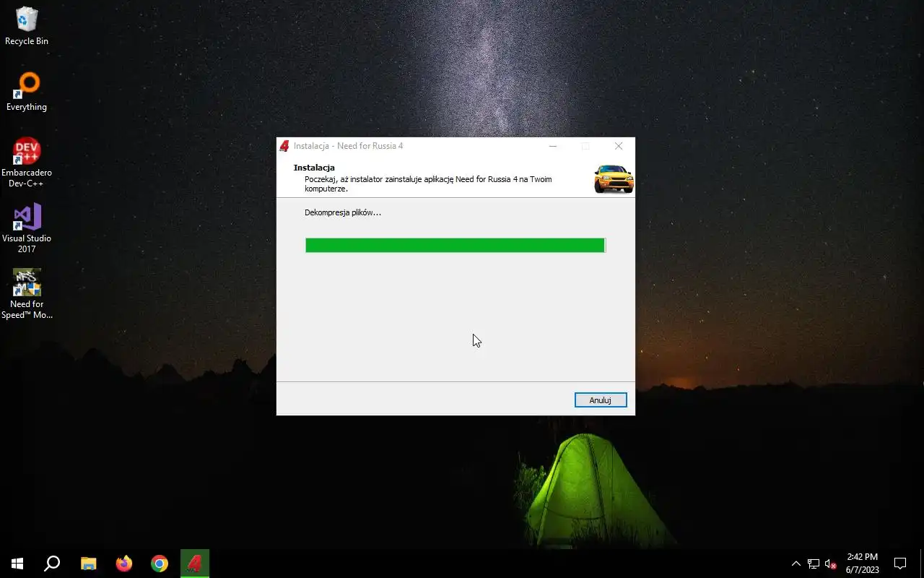Click the yellow car icon in installer header
The width and height of the screenshot is (924, 578).
[614, 179]
